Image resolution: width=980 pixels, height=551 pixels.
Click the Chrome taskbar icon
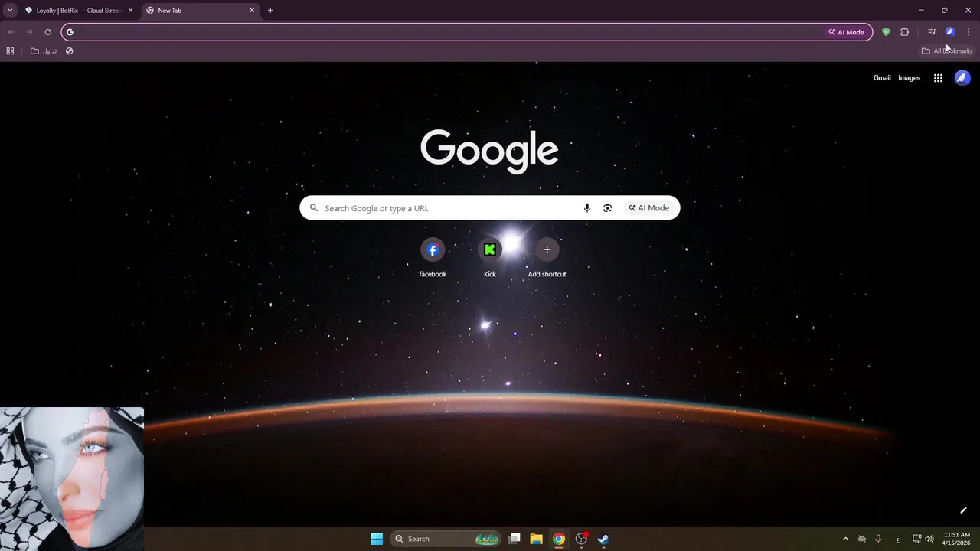pyautogui.click(x=559, y=539)
